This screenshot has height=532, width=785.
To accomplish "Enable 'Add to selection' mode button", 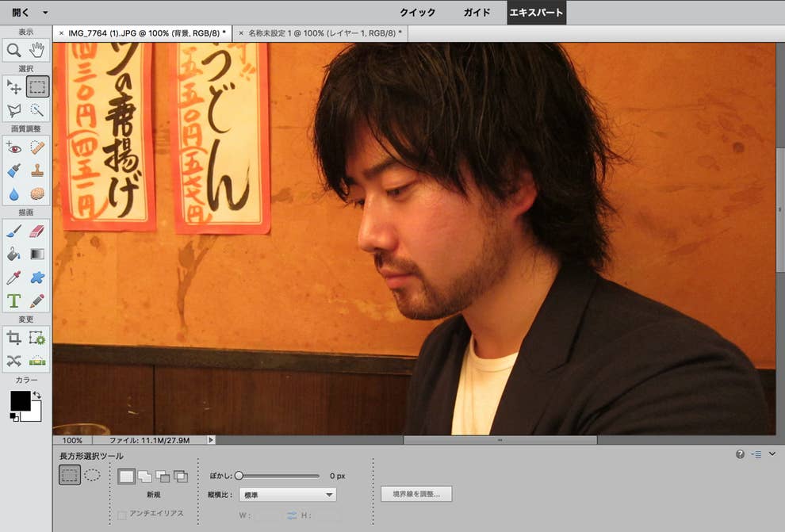I will click(144, 477).
